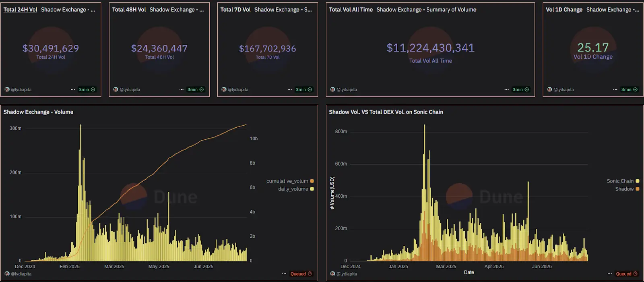Open @lydiapita profile on Total 48H Vol card

point(130,89)
